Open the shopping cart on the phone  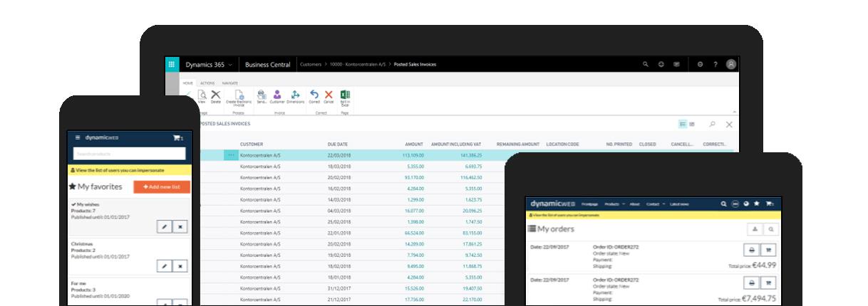pyautogui.click(x=177, y=137)
